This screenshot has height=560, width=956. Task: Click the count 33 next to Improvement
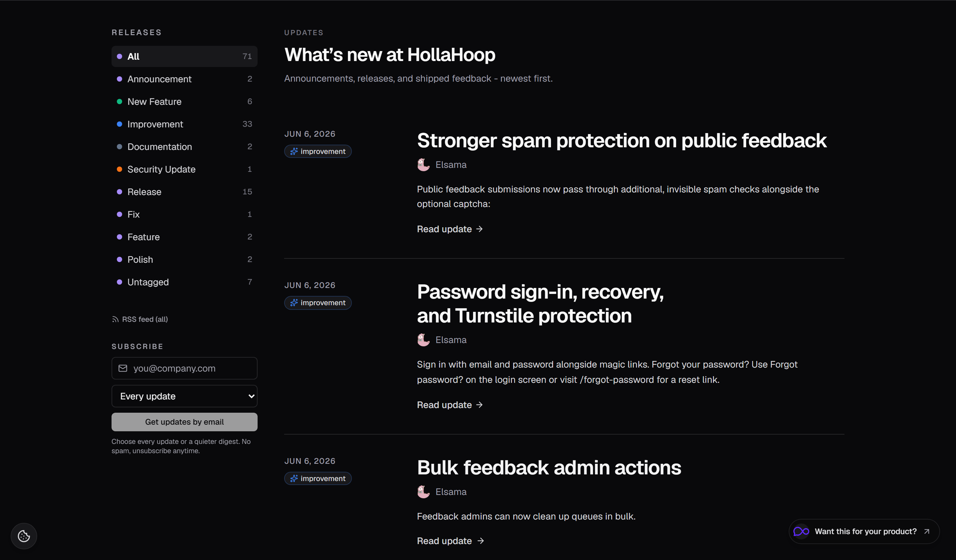pos(247,124)
